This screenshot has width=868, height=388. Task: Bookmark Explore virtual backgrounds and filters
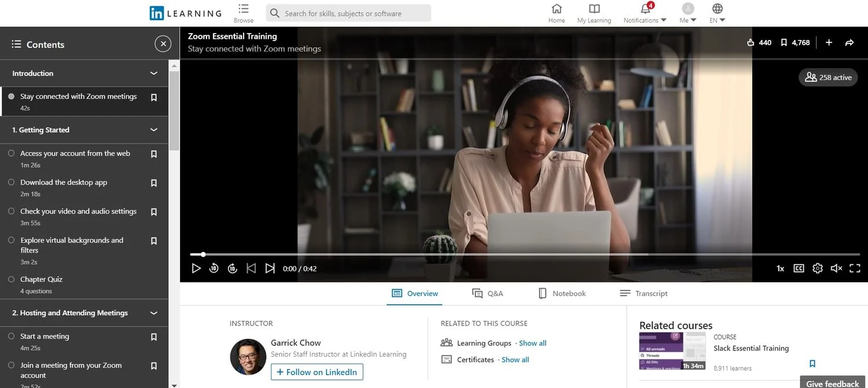coord(154,241)
